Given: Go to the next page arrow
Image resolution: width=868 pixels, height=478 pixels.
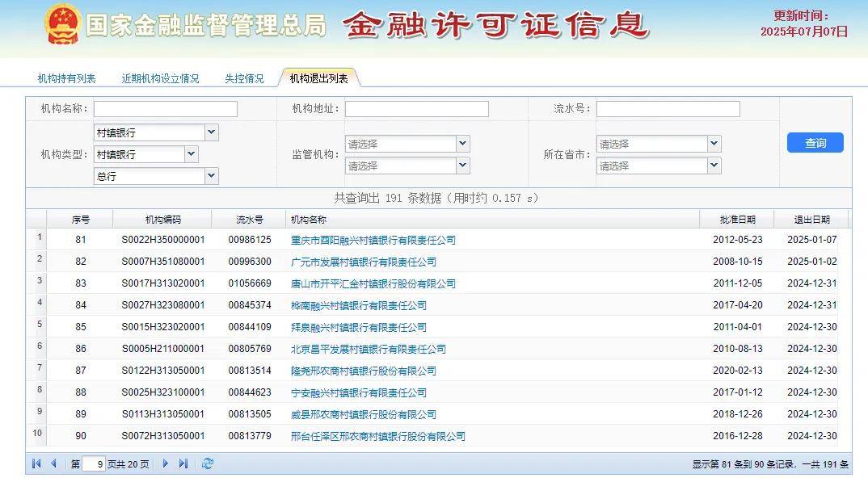Looking at the screenshot, I should point(165,463).
